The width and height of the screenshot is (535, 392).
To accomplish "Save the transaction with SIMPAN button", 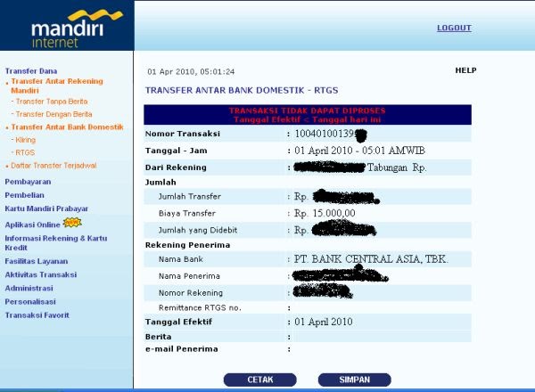I will [x=355, y=380].
